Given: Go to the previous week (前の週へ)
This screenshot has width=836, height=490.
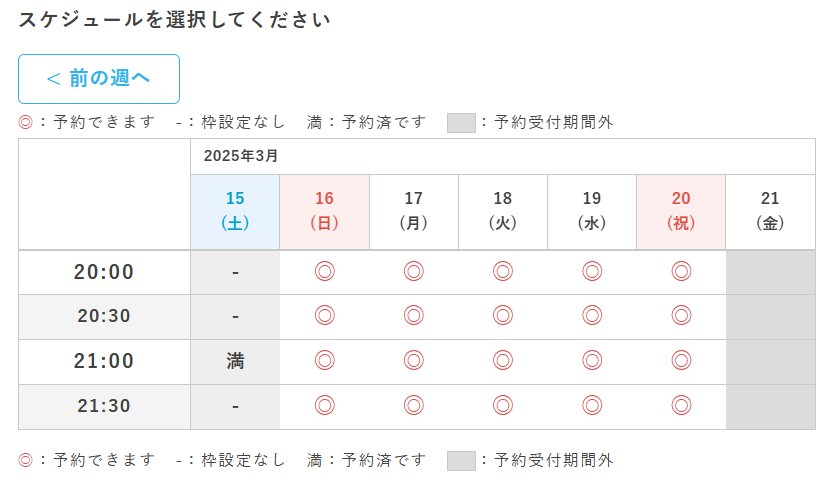Looking at the screenshot, I should click(99, 79).
